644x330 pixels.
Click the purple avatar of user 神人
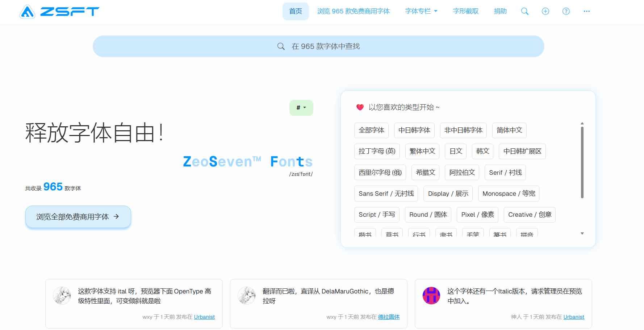(431, 296)
